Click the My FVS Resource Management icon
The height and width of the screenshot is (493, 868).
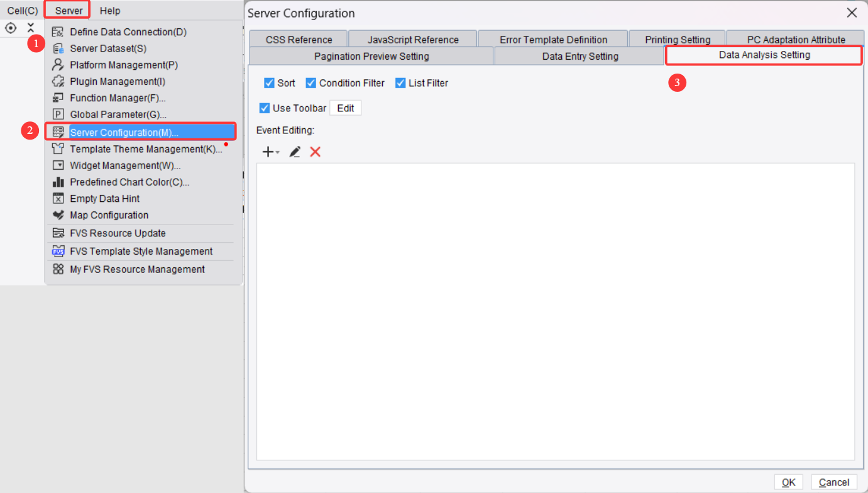[58, 269]
